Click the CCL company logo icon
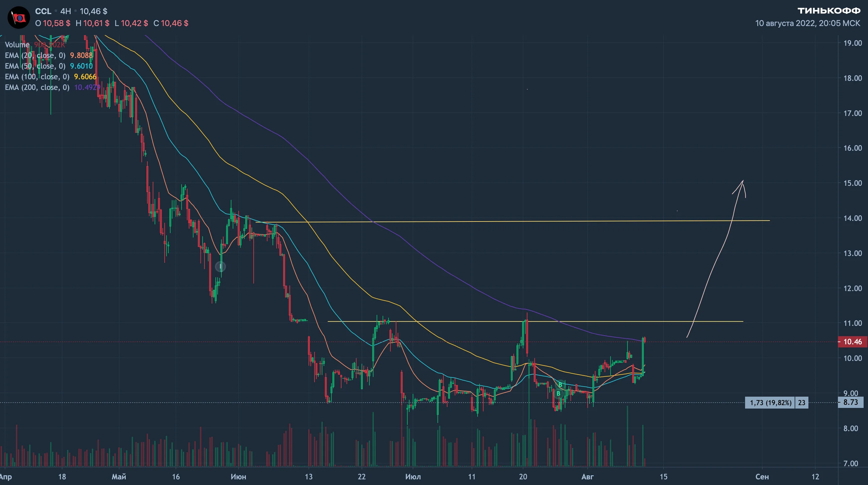868x485 pixels. pos(19,18)
